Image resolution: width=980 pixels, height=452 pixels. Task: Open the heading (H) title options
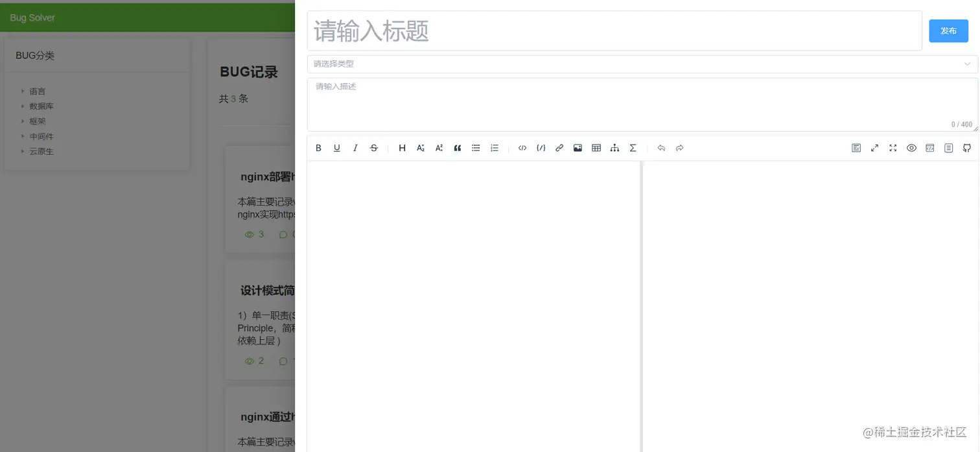coord(402,148)
